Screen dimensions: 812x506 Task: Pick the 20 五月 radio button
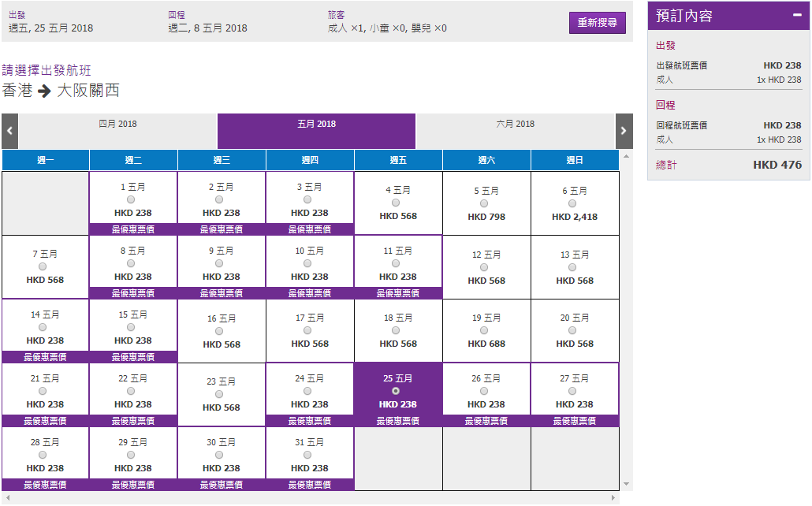572,330
